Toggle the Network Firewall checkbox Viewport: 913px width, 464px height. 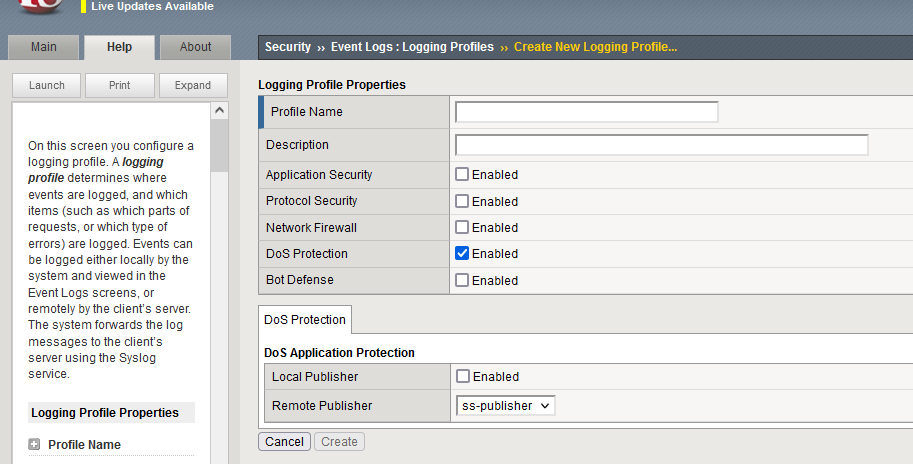click(x=462, y=228)
